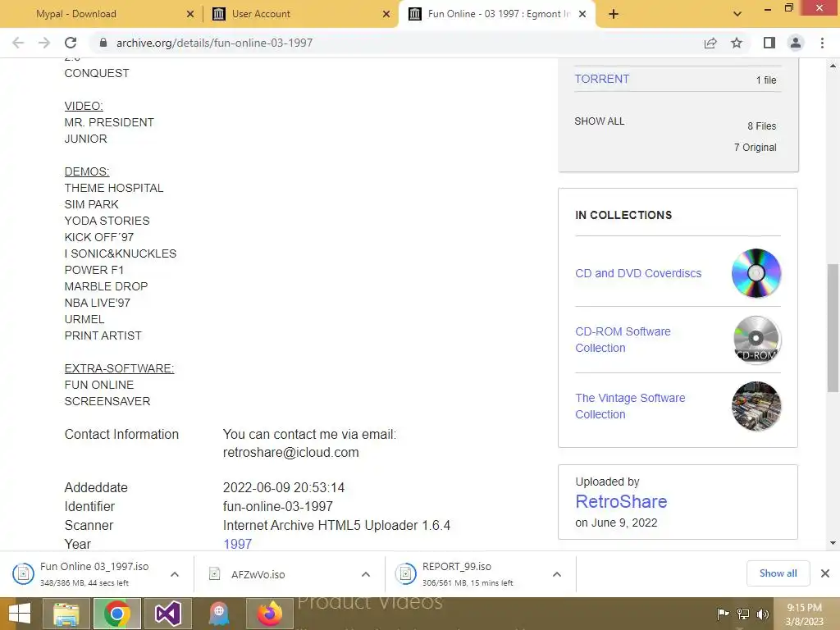840x630 pixels.
Task: Open Firefox from the taskbar
Action: pyautogui.click(x=269, y=614)
